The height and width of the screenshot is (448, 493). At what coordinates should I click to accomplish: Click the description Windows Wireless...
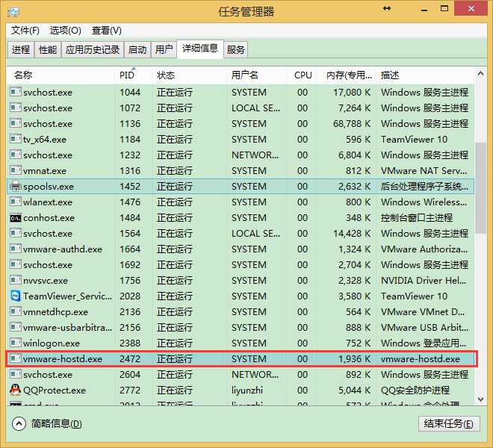coord(424,202)
